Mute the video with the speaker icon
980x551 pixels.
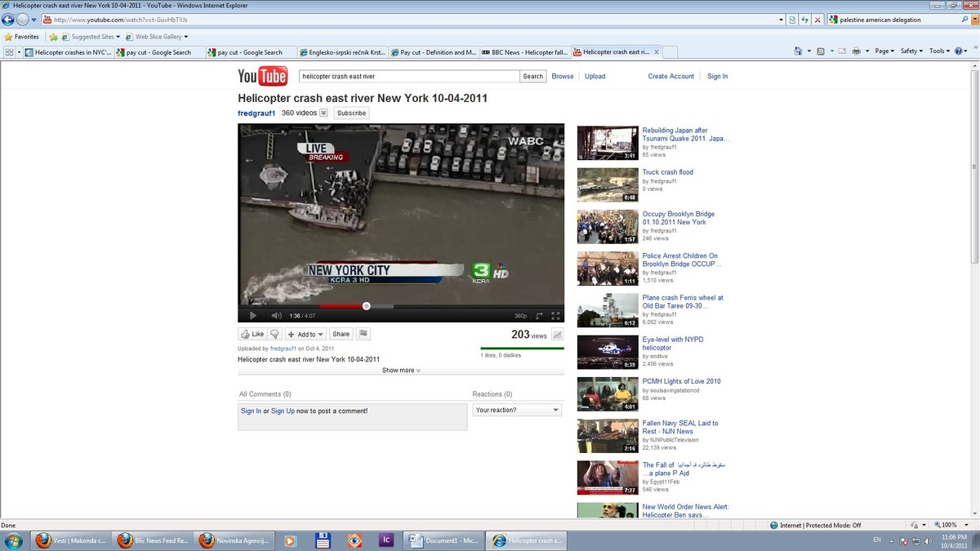coord(276,315)
